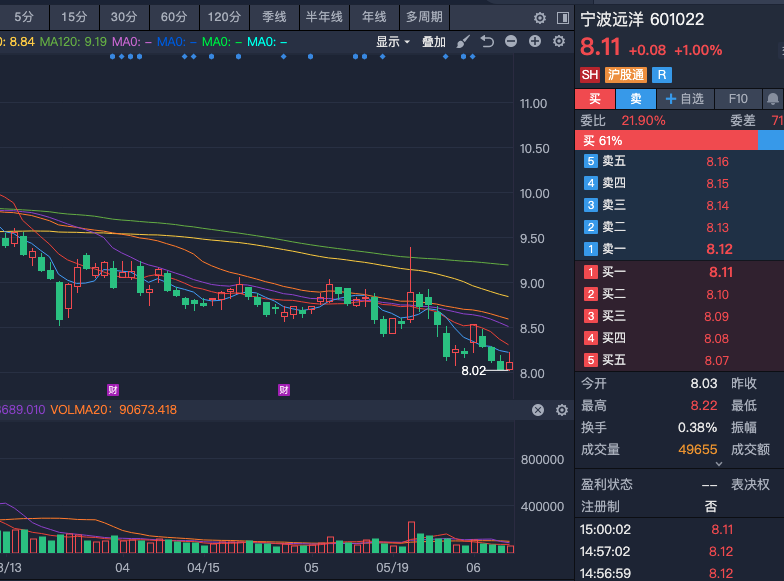This screenshot has height=581, width=784.
Task: Open indicator settings gear beside zoom icons
Action: [559, 42]
